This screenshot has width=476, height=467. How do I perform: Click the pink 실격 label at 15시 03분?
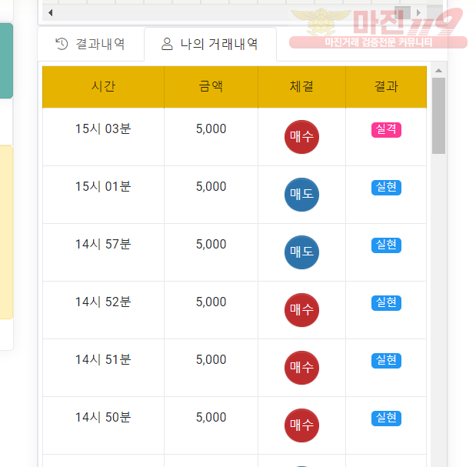(x=386, y=130)
